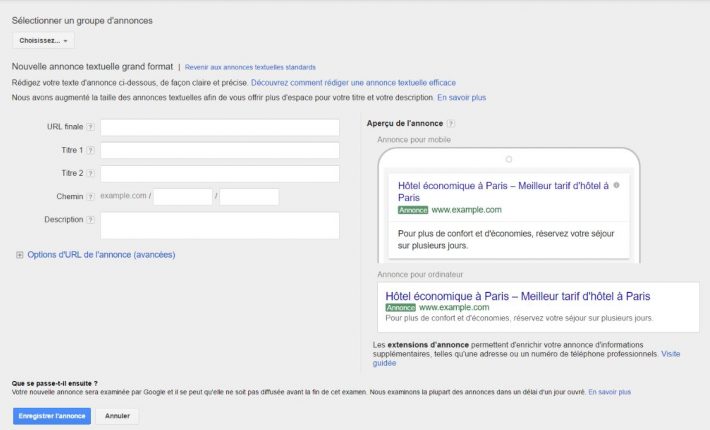Click 'example.com /' path prefix text

125,196
